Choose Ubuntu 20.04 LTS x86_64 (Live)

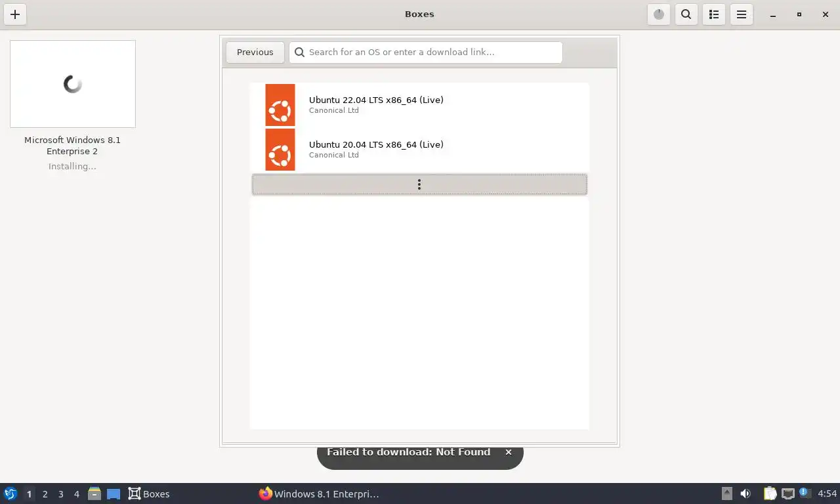pyautogui.click(x=419, y=150)
